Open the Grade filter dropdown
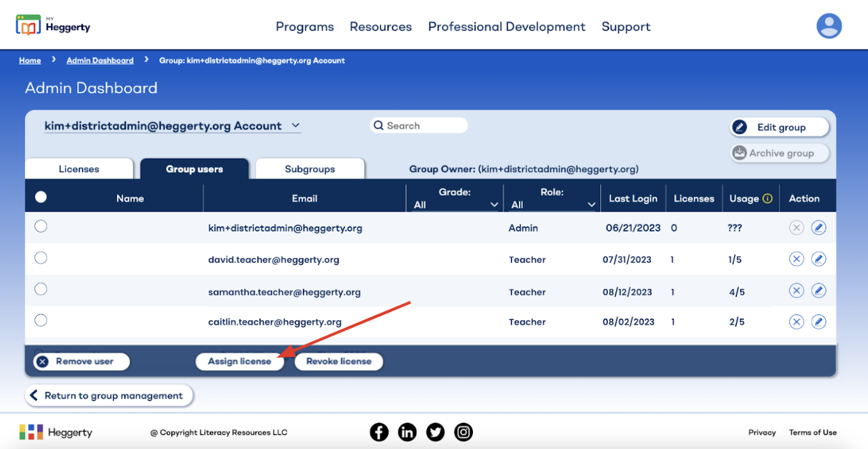 (x=493, y=203)
